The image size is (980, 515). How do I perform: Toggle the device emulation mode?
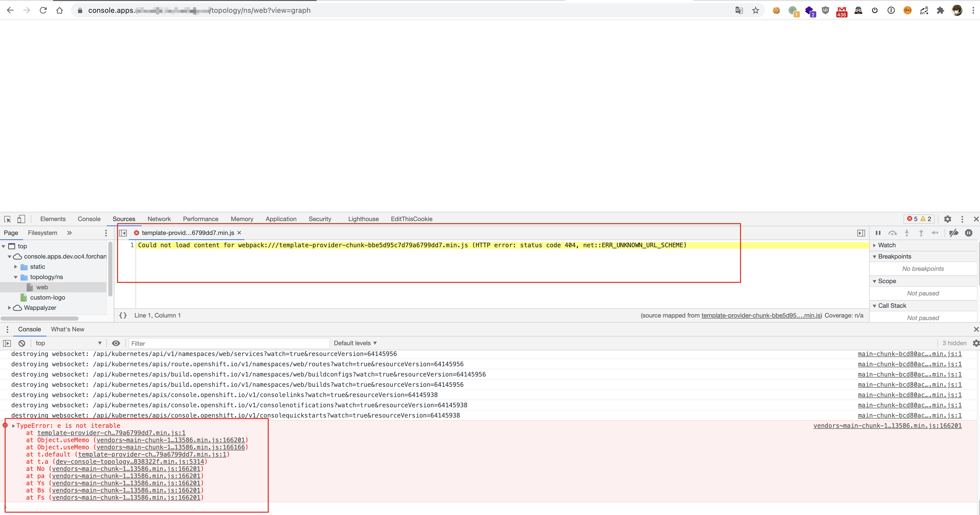[x=21, y=219]
